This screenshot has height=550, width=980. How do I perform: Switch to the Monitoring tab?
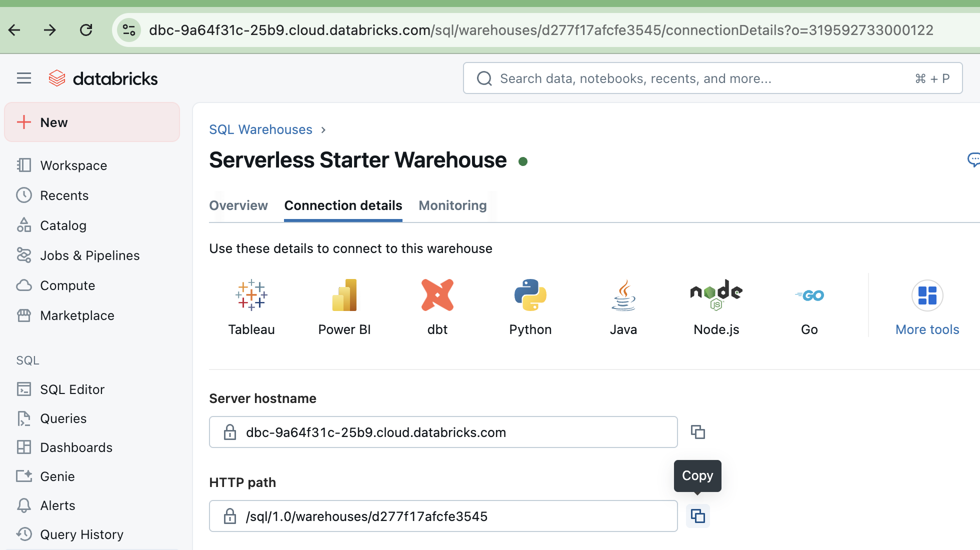pyautogui.click(x=452, y=205)
